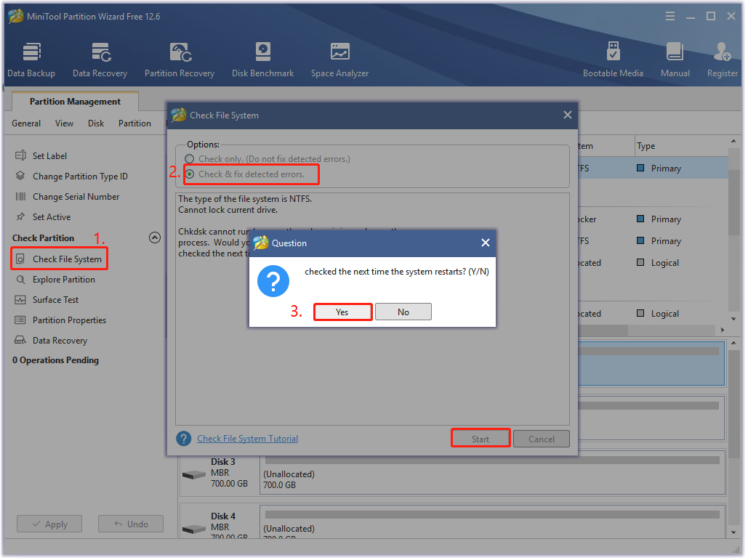This screenshot has height=560, width=748.
Task: Open the Manual
Action: (675, 60)
